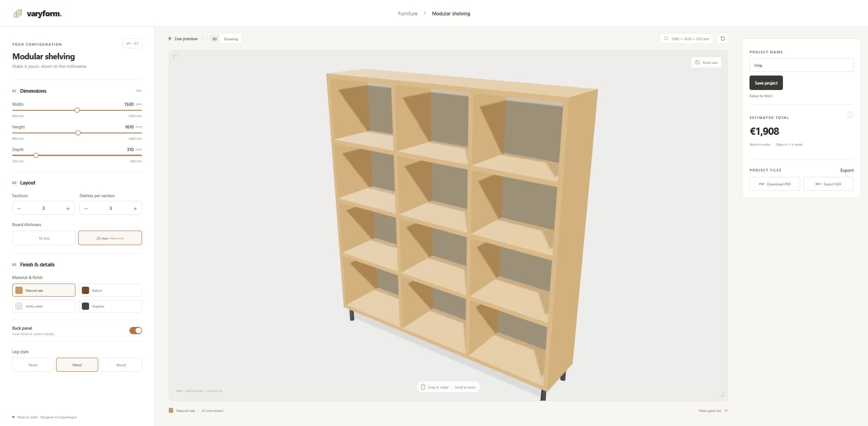Image resolution: width=868 pixels, height=426 pixels.
Task: Choose the Walnut finish
Action: click(x=110, y=290)
